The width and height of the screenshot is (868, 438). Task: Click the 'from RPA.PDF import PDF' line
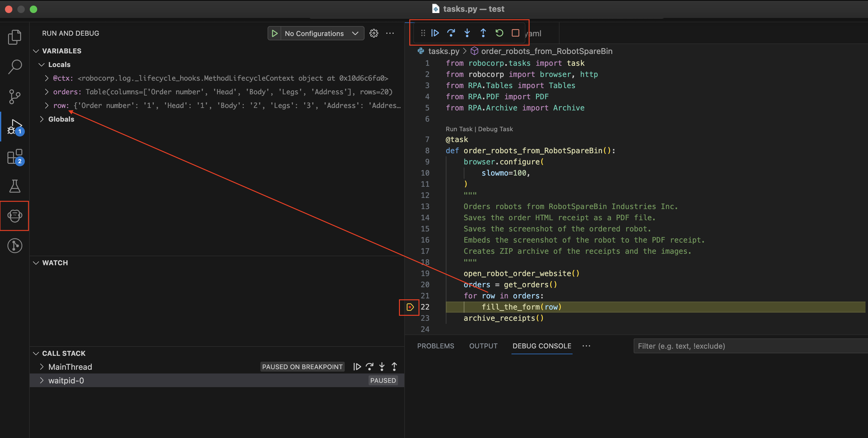click(497, 97)
